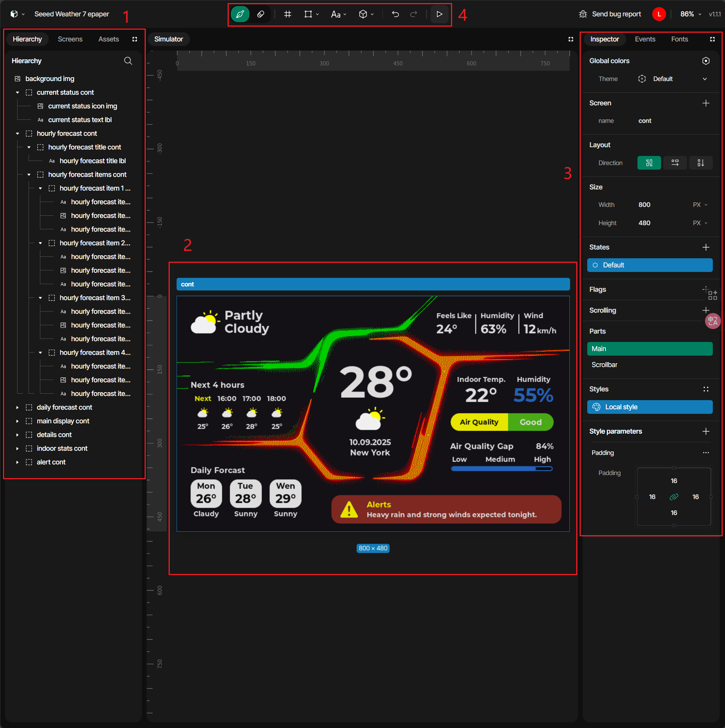Image resolution: width=725 pixels, height=728 pixels.
Task: Select the column direction option
Action: pyautogui.click(x=700, y=163)
